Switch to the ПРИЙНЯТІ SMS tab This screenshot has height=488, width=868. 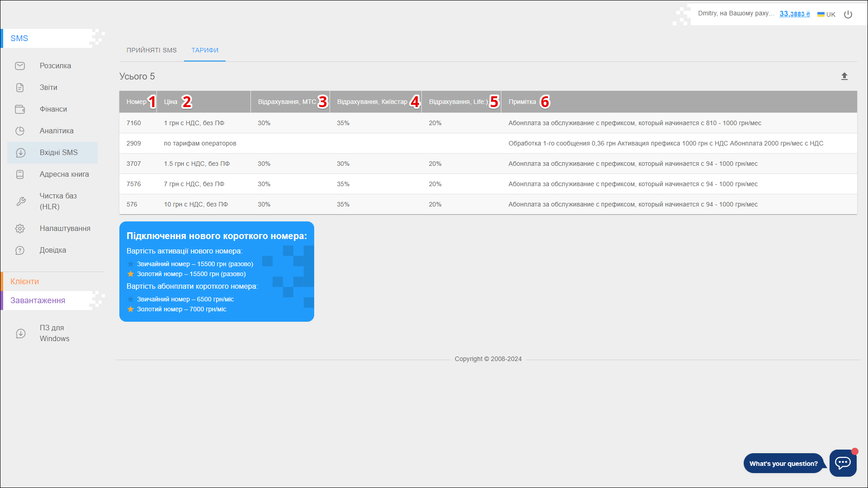coord(151,50)
